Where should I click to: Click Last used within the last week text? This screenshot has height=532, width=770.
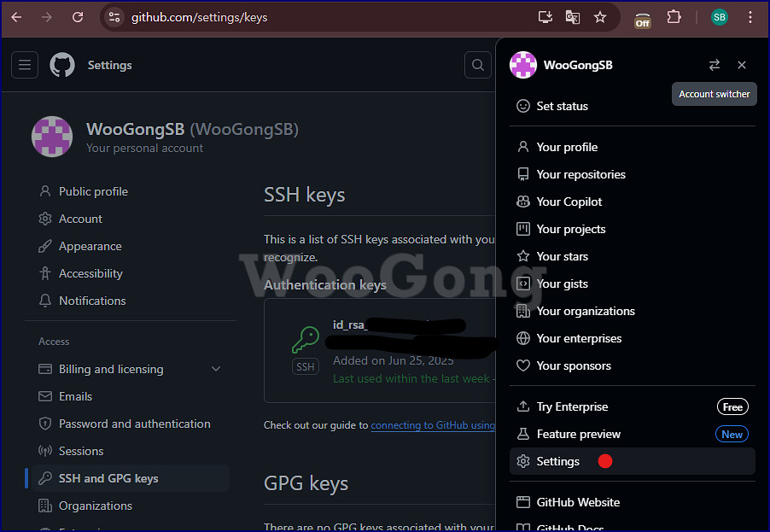pyautogui.click(x=411, y=379)
